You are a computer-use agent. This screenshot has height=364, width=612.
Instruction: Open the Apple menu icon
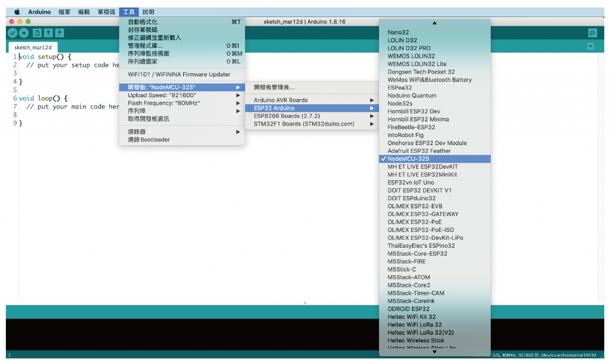pos(17,12)
